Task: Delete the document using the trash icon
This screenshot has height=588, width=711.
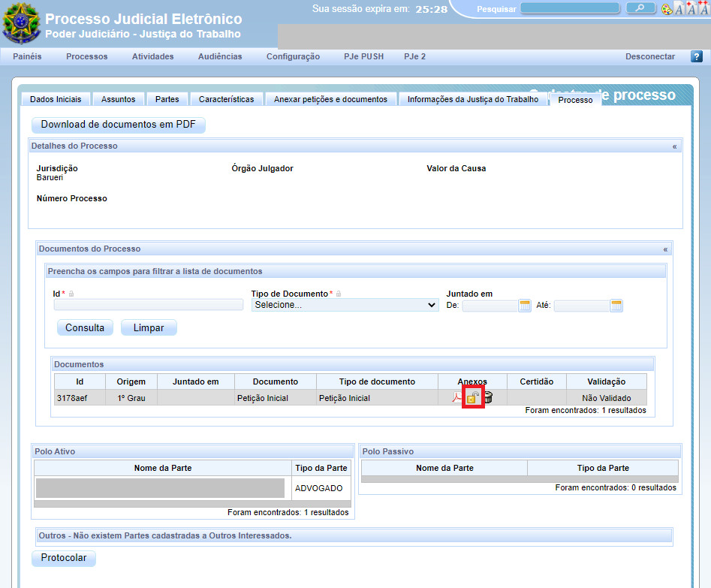Action: pyautogui.click(x=488, y=398)
